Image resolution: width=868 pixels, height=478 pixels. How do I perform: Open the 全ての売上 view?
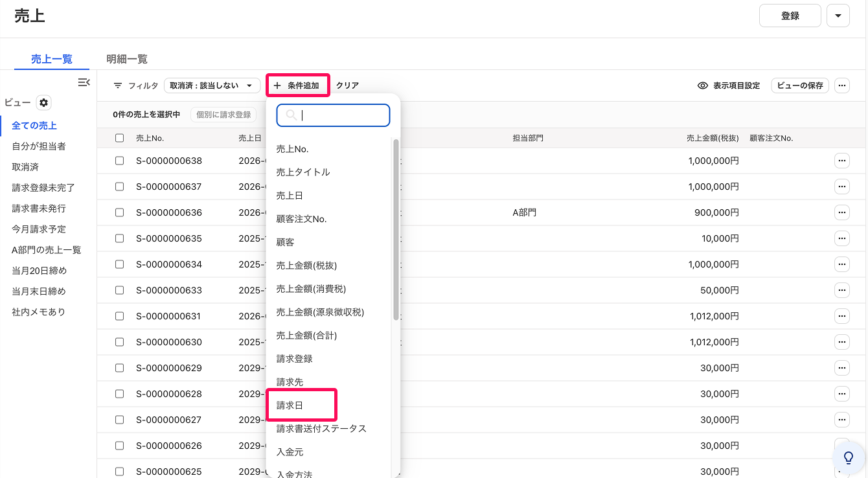click(34, 126)
